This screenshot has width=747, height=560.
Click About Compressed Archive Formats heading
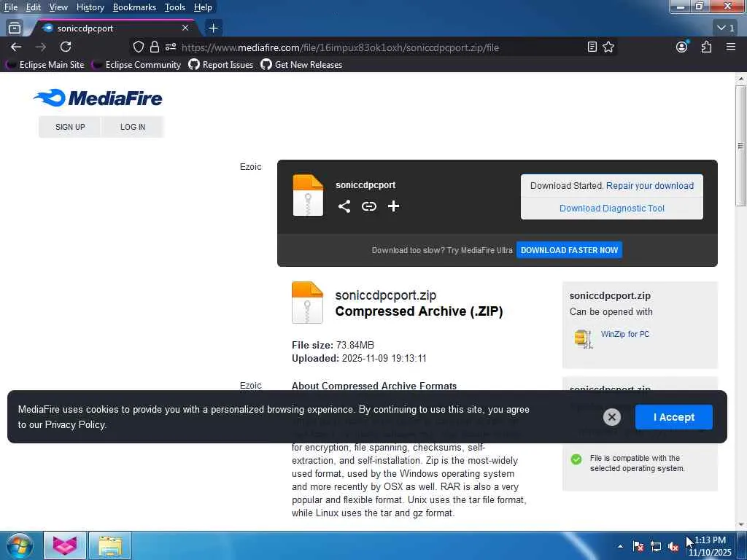click(374, 386)
